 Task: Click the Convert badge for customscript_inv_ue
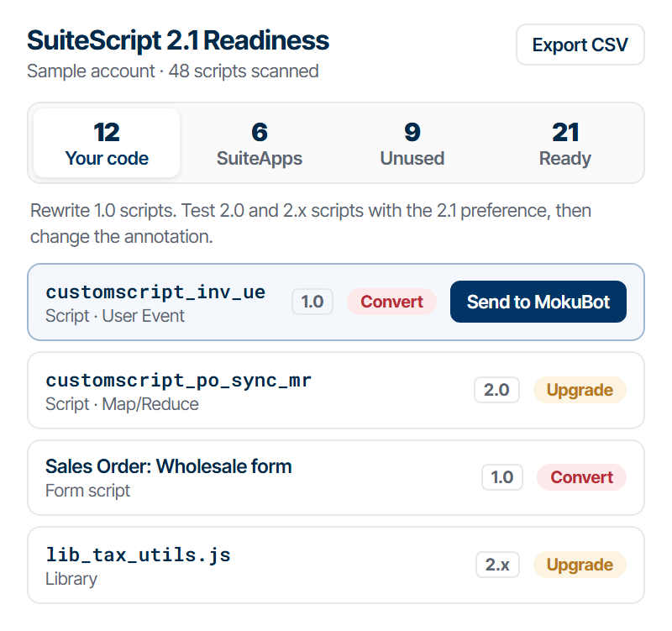point(391,302)
